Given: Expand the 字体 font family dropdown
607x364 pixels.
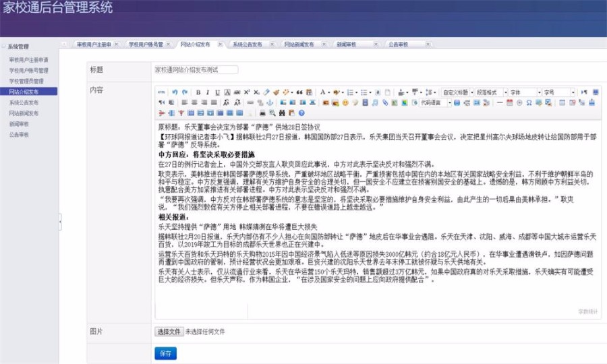Looking at the screenshot, I should coord(524,92).
